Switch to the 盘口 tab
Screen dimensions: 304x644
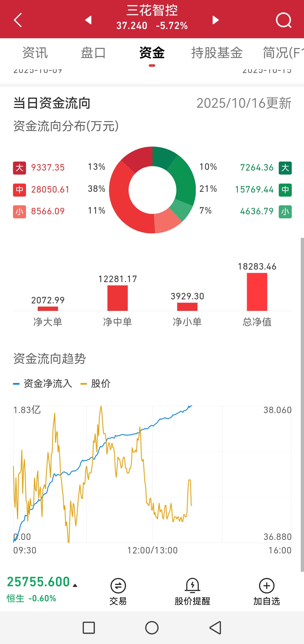pyautogui.click(x=93, y=53)
